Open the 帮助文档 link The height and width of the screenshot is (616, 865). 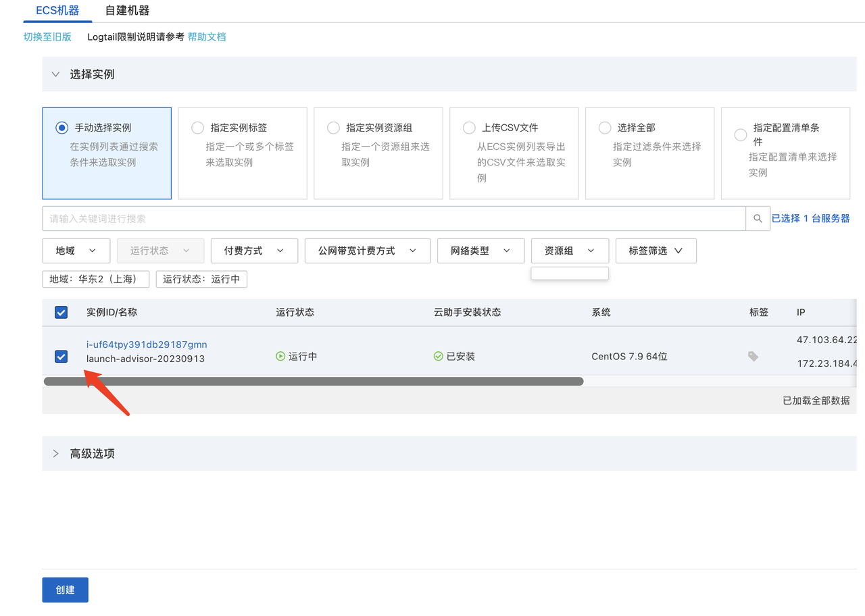[x=207, y=37]
